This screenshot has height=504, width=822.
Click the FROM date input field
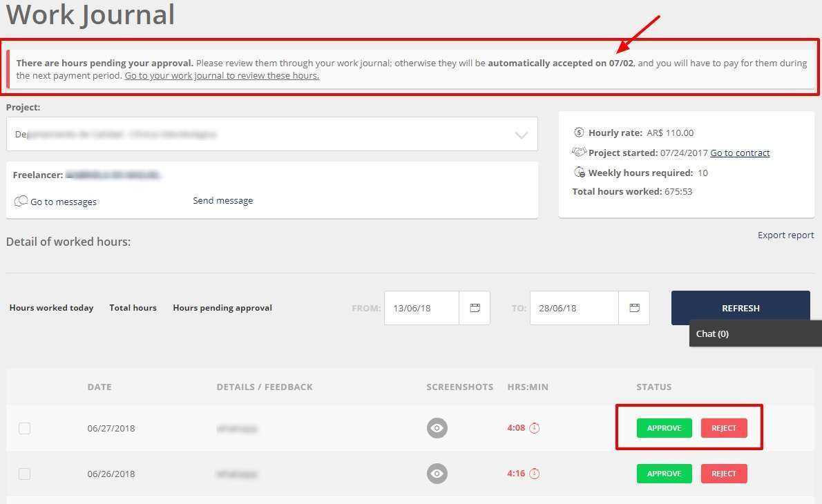coord(421,308)
